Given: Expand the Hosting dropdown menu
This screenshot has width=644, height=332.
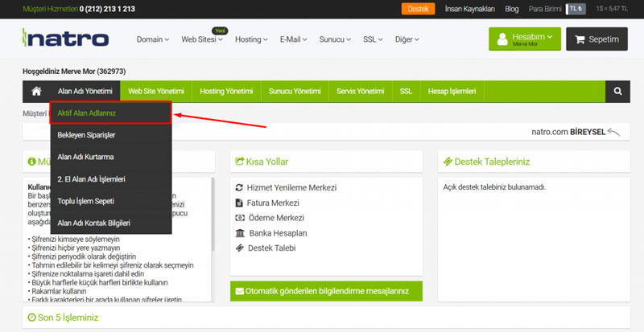Looking at the screenshot, I should coord(251,39).
